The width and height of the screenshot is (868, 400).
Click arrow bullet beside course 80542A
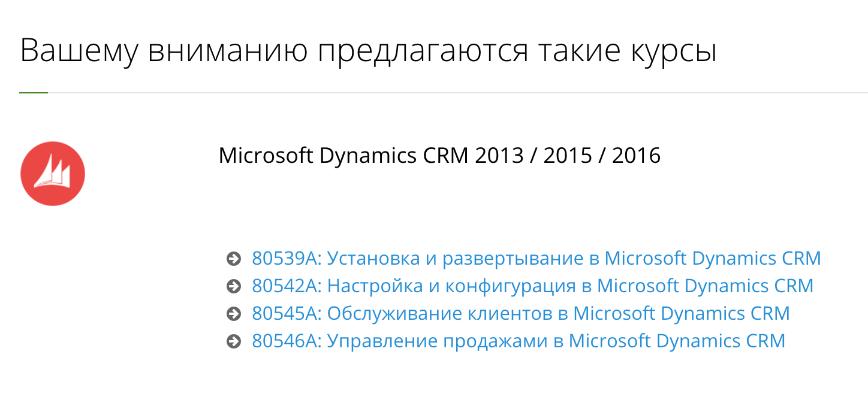tap(233, 287)
